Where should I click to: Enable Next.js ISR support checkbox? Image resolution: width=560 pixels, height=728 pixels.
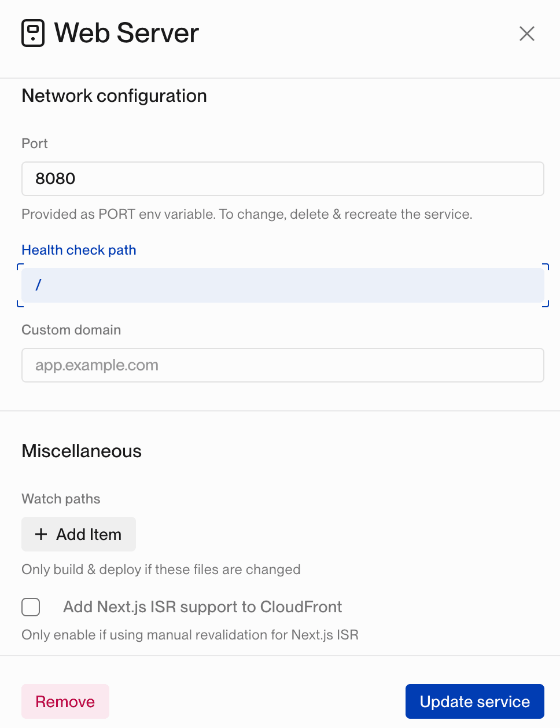31,607
